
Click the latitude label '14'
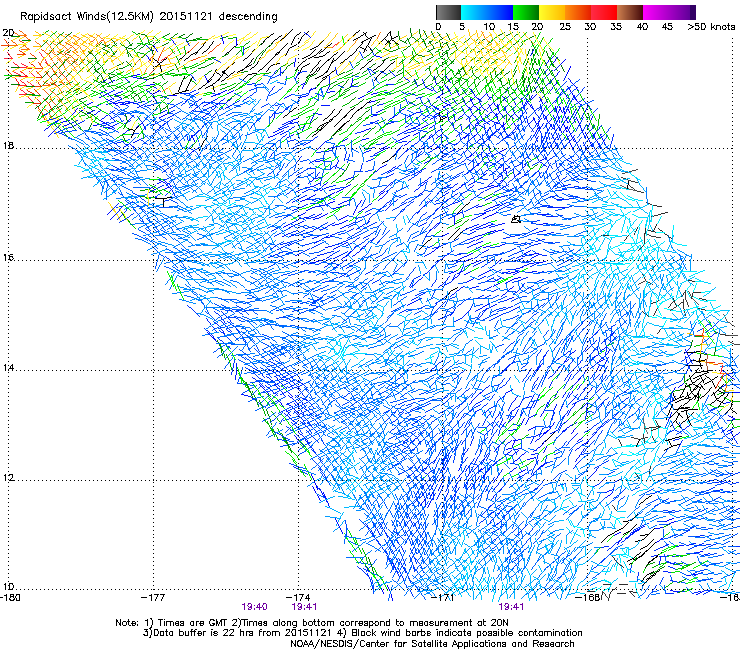(x=8, y=367)
